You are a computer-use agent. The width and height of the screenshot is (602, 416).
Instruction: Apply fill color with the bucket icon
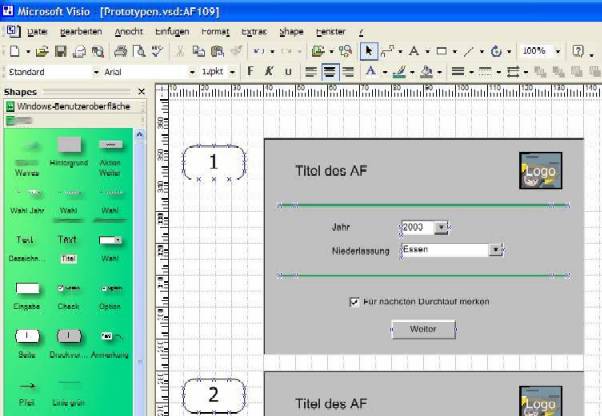click(x=427, y=72)
